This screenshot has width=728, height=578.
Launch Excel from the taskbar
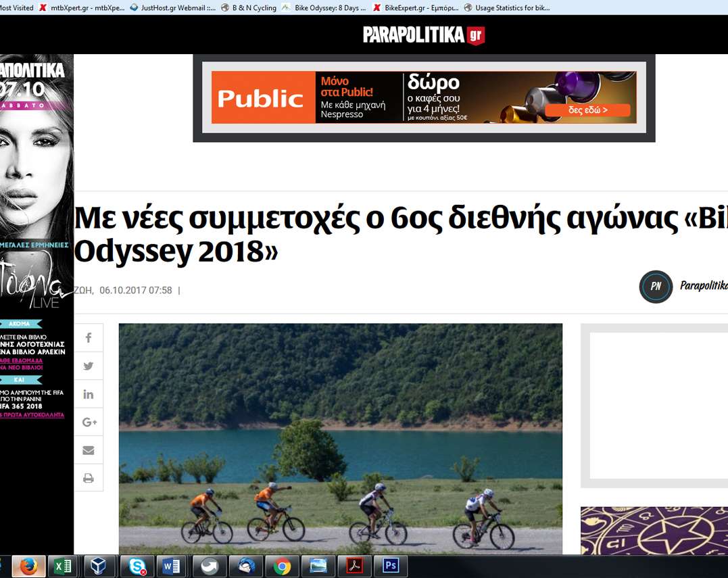click(63, 567)
